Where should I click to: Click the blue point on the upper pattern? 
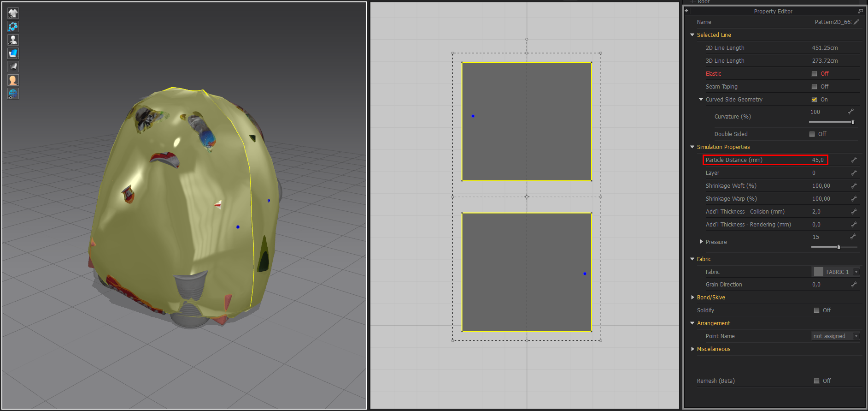[x=473, y=116]
